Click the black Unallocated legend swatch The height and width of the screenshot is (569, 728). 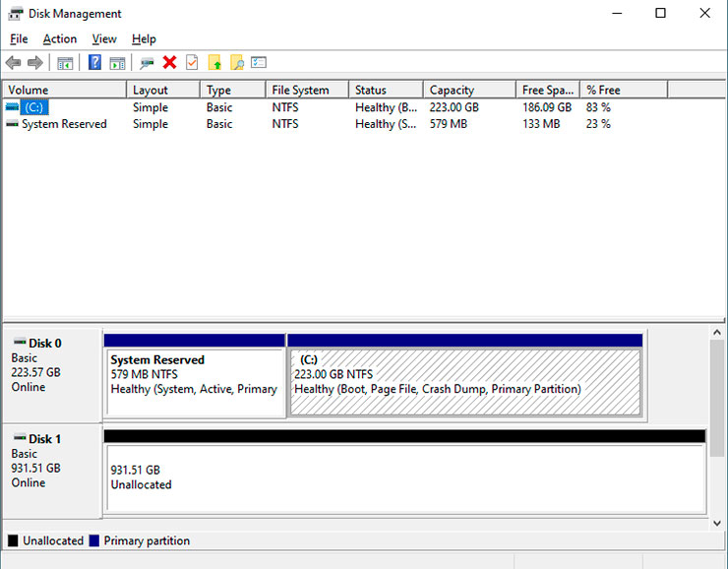point(13,540)
